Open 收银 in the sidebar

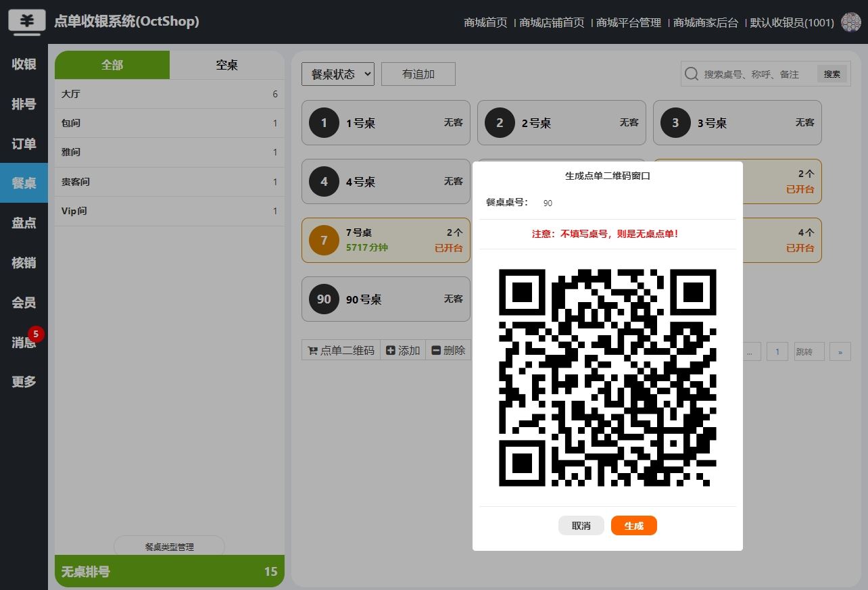point(24,64)
